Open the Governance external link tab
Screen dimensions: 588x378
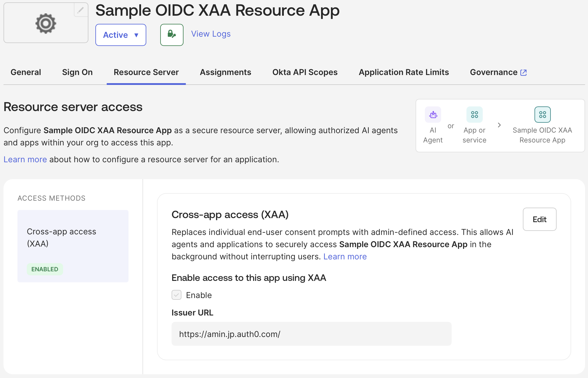tap(498, 72)
